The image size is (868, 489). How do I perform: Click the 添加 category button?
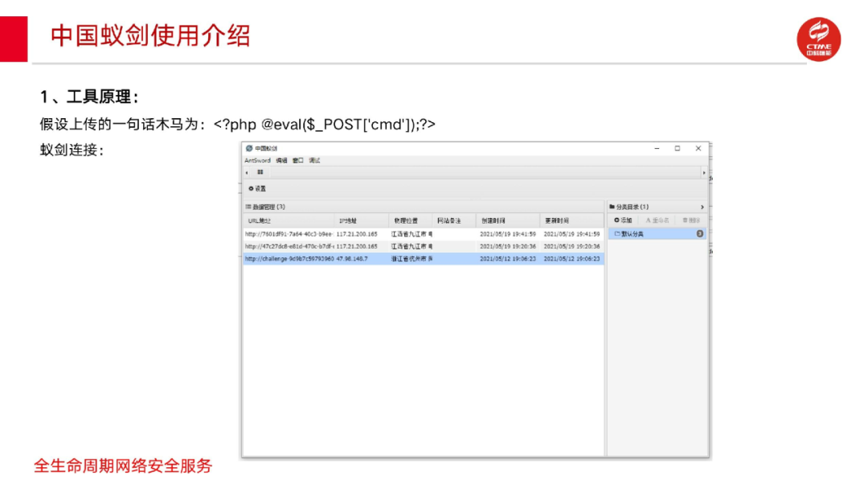tap(624, 220)
